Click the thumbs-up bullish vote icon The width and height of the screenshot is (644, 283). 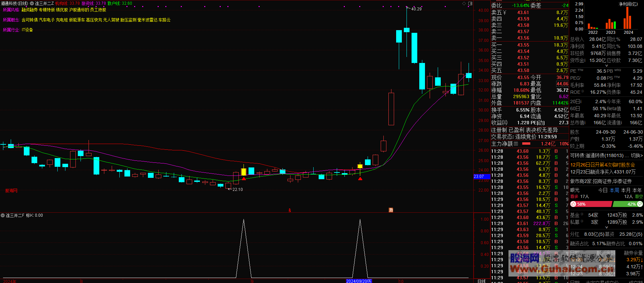tap(573, 204)
